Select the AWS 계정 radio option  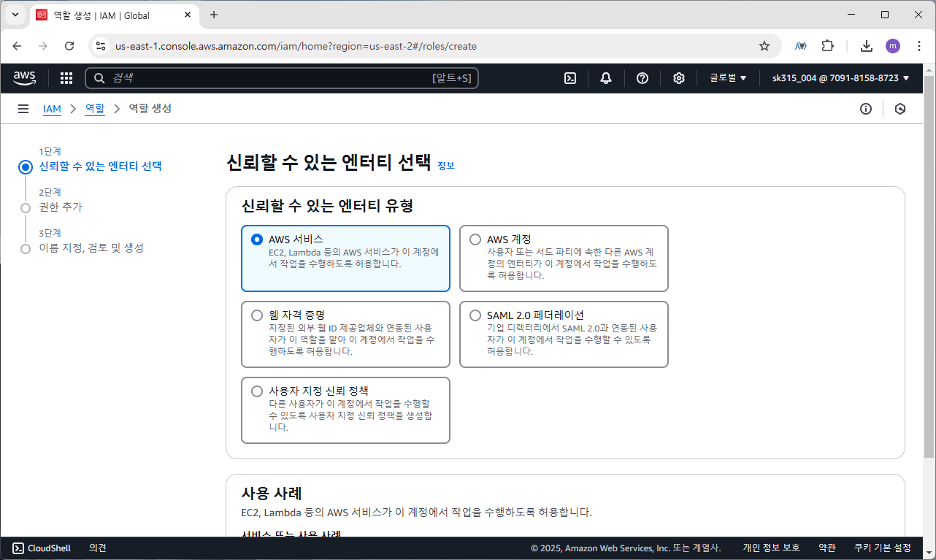pyautogui.click(x=475, y=239)
